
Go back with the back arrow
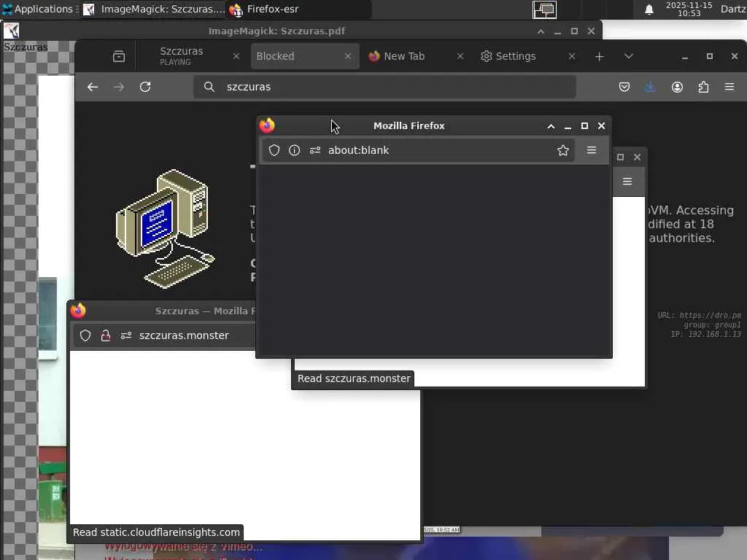[x=93, y=87]
